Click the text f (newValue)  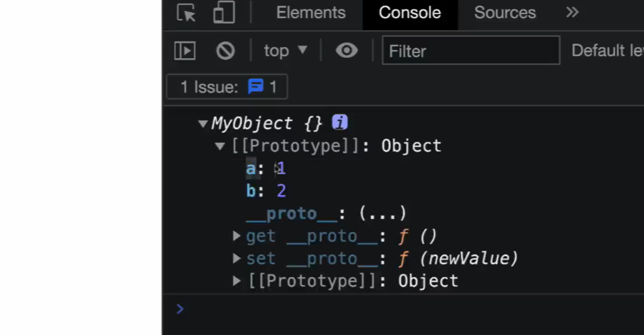458,259
